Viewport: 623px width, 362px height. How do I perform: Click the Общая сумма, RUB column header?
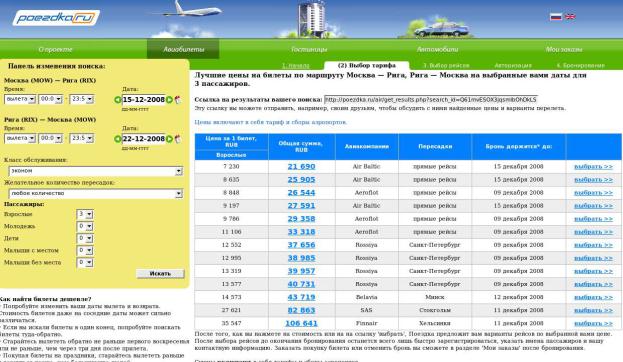(x=301, y=147)
